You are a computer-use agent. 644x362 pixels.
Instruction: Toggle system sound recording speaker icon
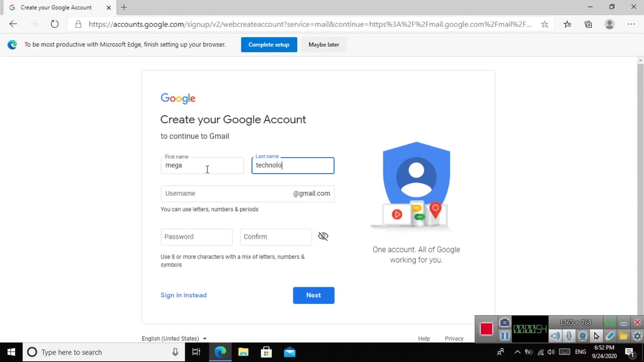555,336
